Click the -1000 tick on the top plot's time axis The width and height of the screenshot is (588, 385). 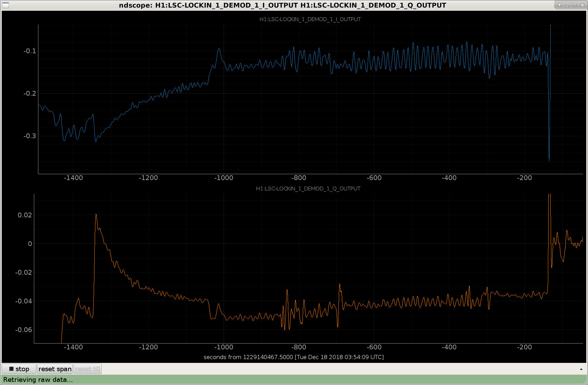coord(224,178)
